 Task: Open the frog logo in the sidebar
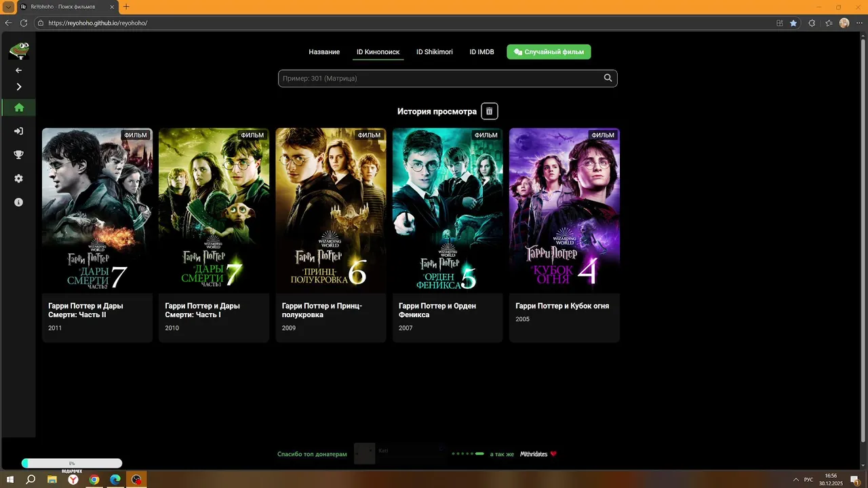(x=18, y=51)
